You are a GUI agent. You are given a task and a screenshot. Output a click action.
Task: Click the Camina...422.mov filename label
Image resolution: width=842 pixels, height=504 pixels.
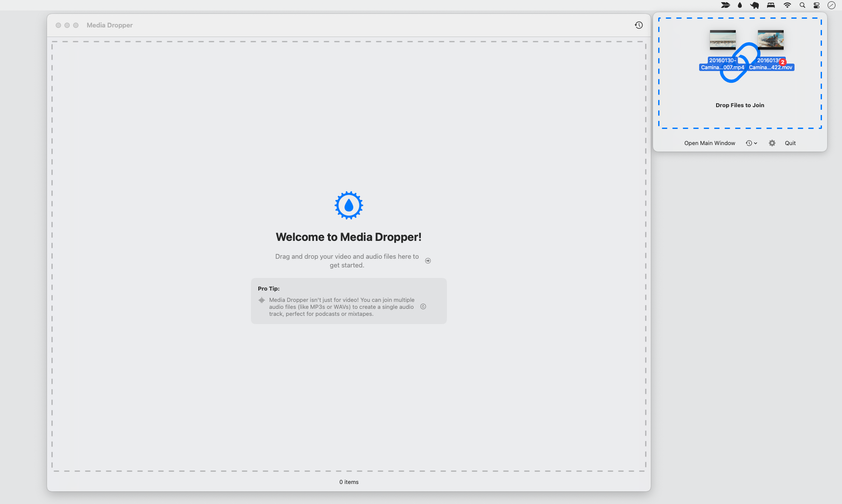(x=771, y=64)
